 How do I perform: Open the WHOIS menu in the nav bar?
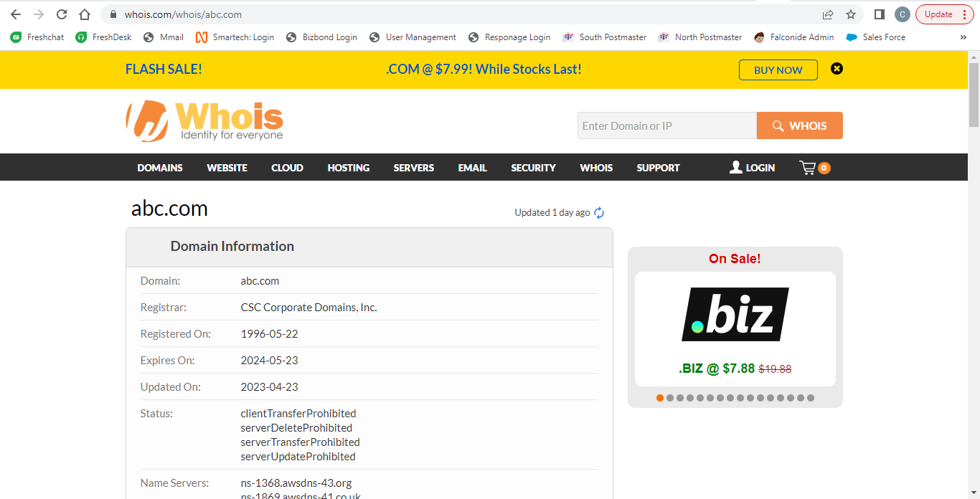[596, 168]
